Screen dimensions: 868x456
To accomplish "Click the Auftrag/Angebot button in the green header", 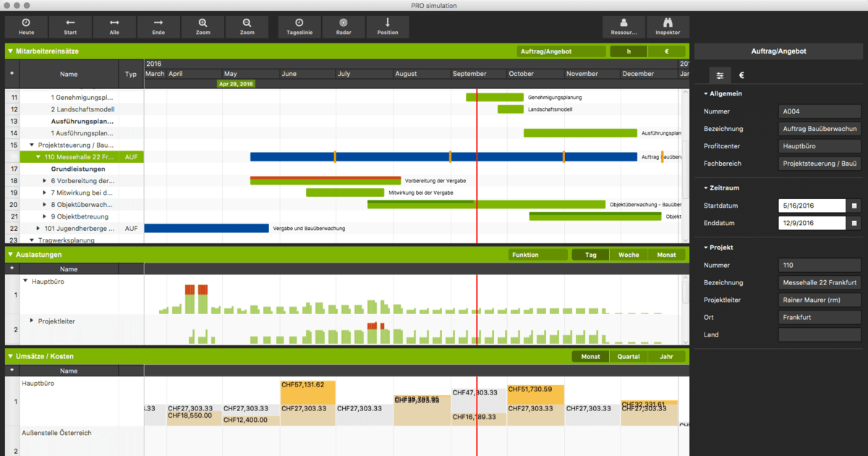I will (x=562, y=51).
